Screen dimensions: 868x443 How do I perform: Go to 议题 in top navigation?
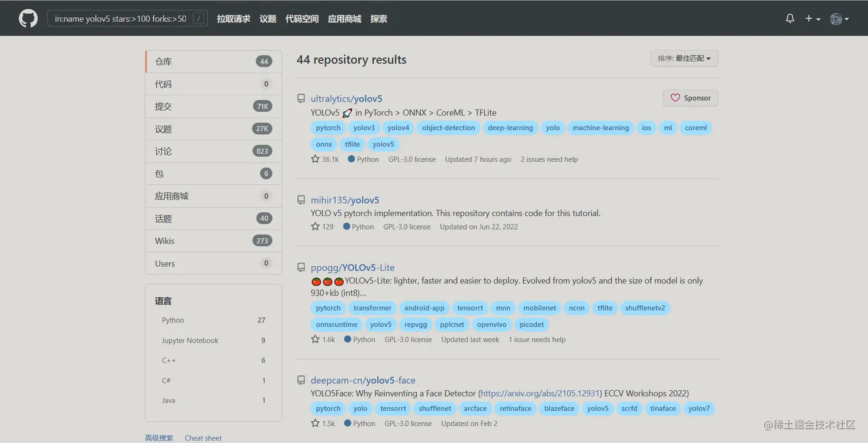(x=268, y=19)
